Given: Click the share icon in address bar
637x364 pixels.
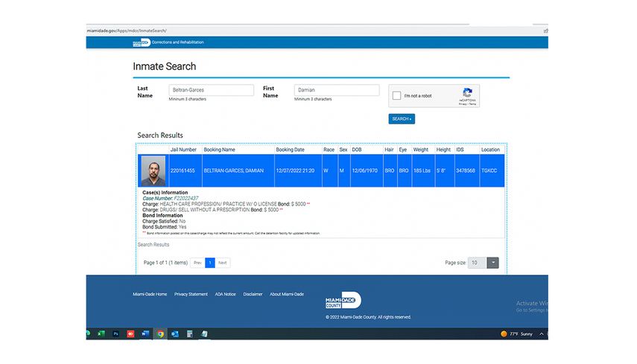Looking at the screenshot, I should pyautogui.click(x=545, y=31).
